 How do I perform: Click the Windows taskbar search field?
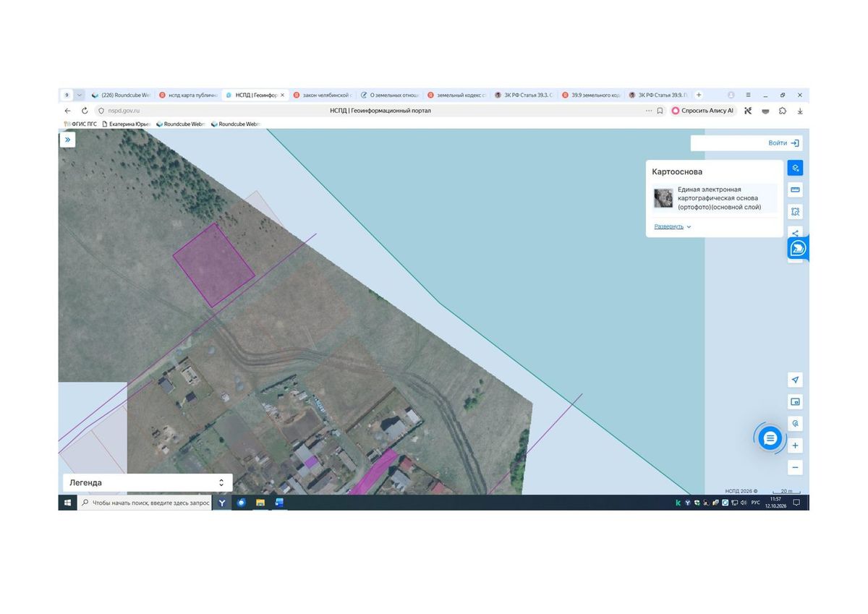point(145,503)
